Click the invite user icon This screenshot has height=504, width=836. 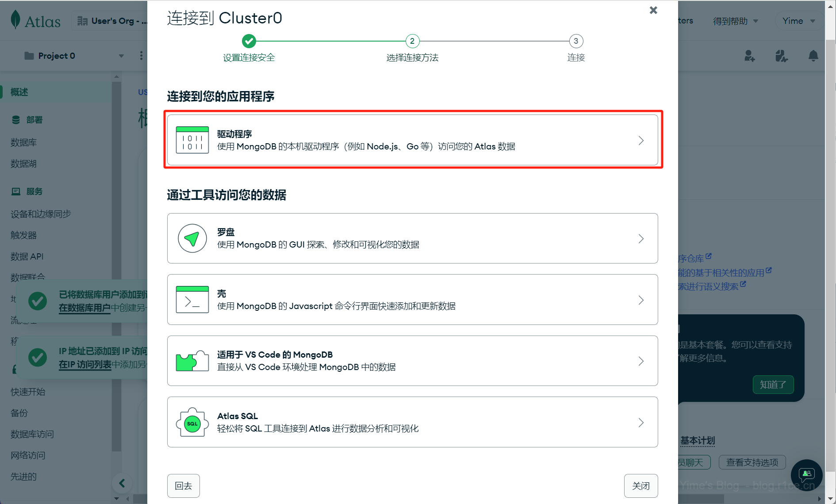point(749,56)
